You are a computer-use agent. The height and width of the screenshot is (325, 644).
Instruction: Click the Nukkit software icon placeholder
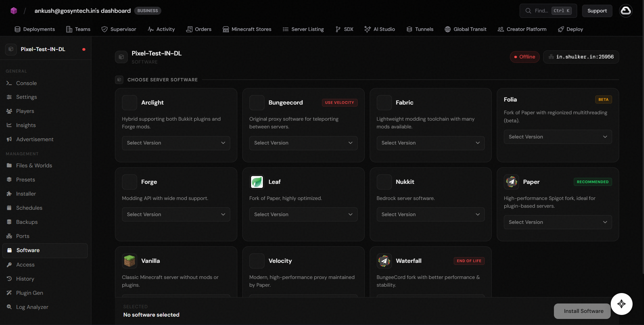pos(384,182)
